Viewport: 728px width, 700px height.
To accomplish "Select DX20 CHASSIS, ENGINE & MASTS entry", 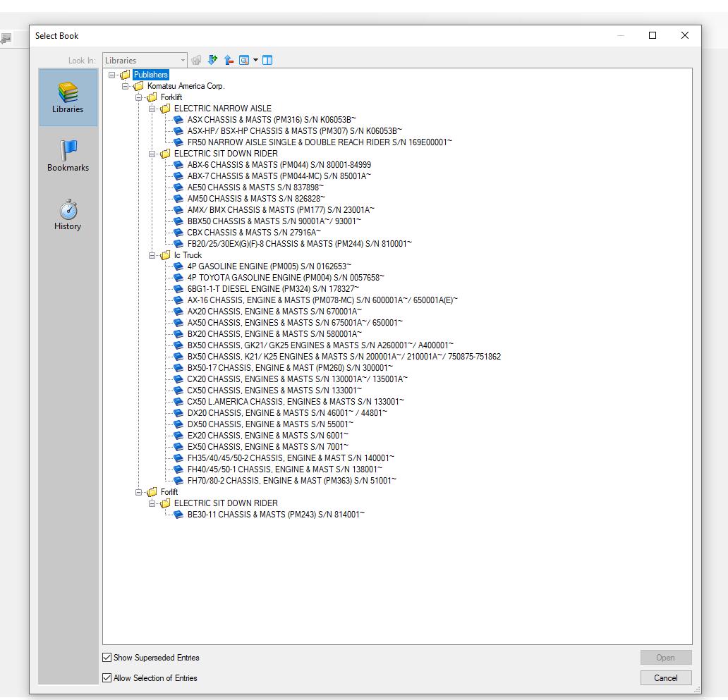I will (287, 413).
